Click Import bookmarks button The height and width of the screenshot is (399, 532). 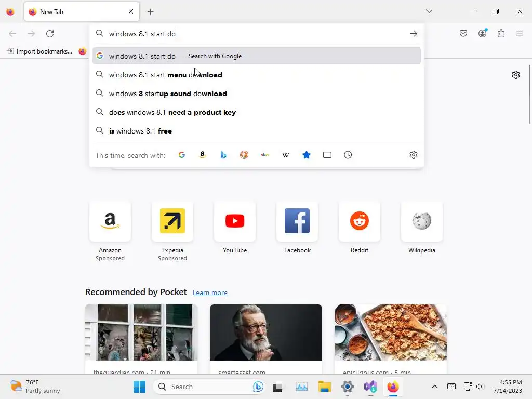(x=39, y=51)
